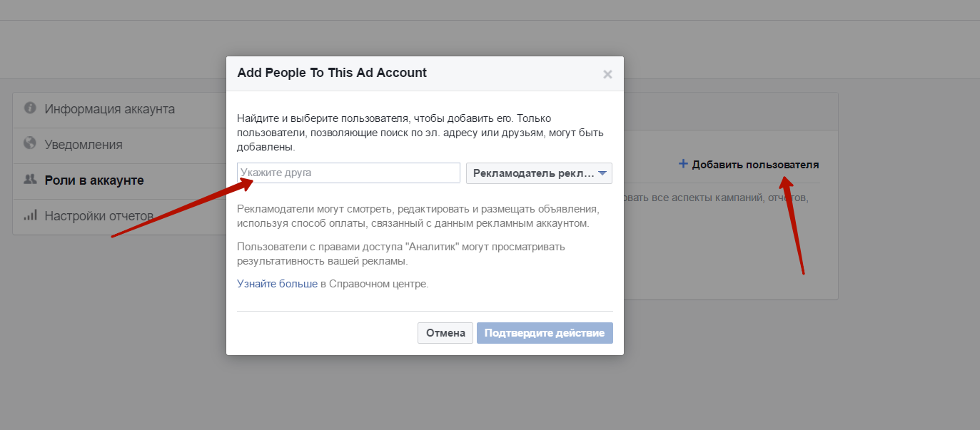Click the Add People To This Ad Account title

click(x=332, y=73)
